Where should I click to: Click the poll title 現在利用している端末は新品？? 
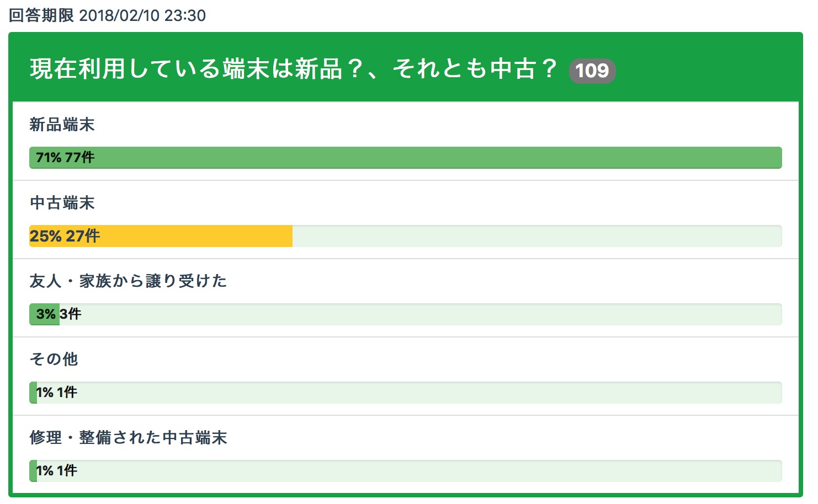point(293,69)
